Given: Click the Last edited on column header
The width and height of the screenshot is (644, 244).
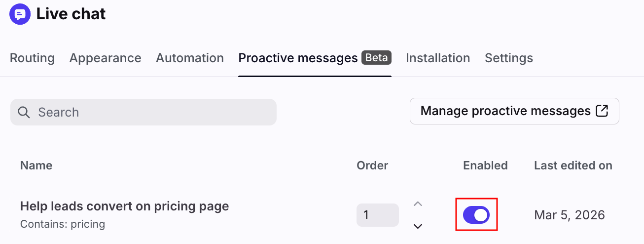Looking at the screenshot, I should coord(573,165).
